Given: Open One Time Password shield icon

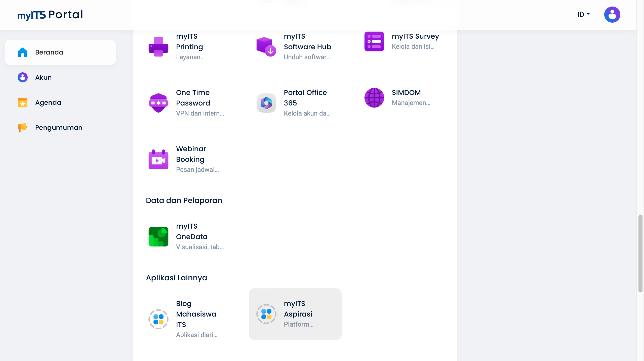Looking at the screenshot, I should (x=158, y=103).
